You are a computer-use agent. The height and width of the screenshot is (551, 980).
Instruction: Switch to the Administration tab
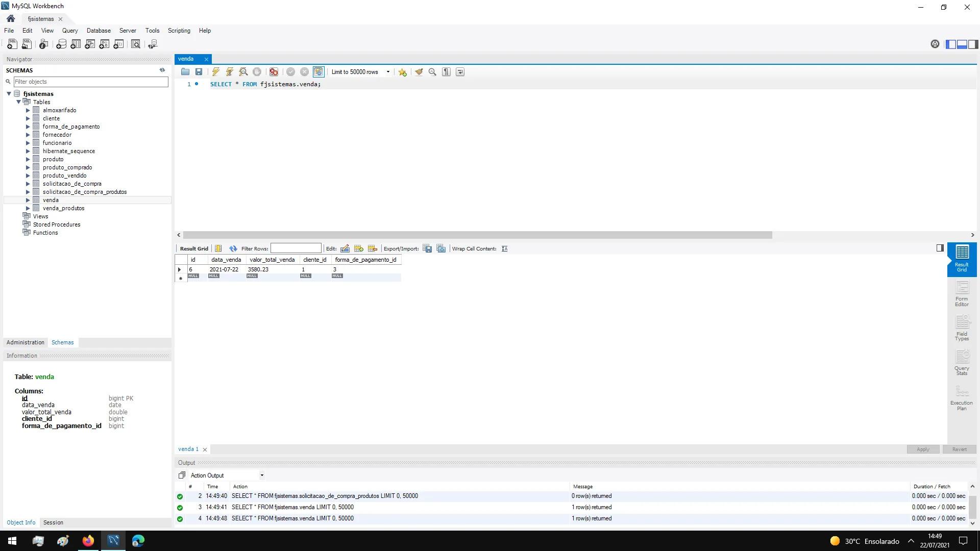tap(26, 343)
